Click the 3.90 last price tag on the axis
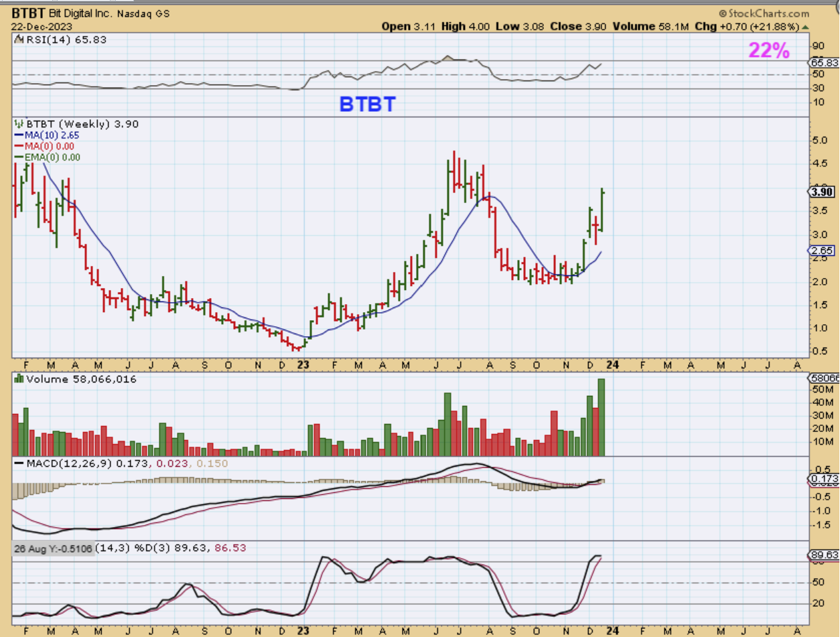 (820, 192)
